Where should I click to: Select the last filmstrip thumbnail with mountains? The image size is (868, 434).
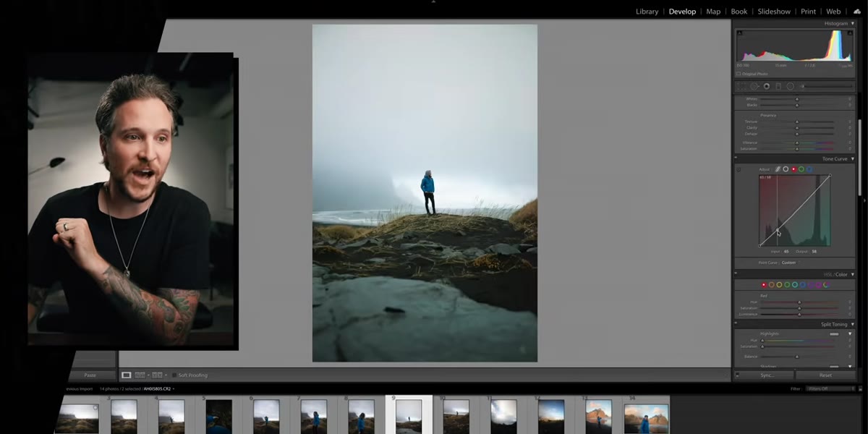647,418
